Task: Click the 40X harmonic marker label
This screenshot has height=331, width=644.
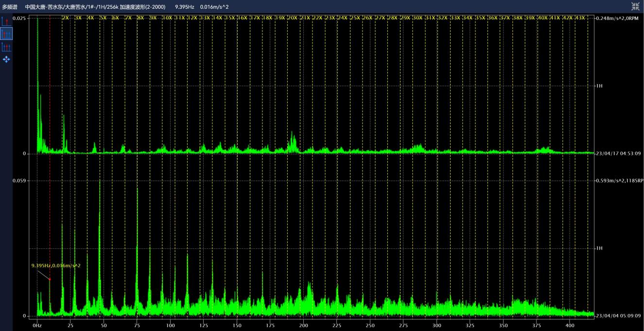Action: coord(542,18)
